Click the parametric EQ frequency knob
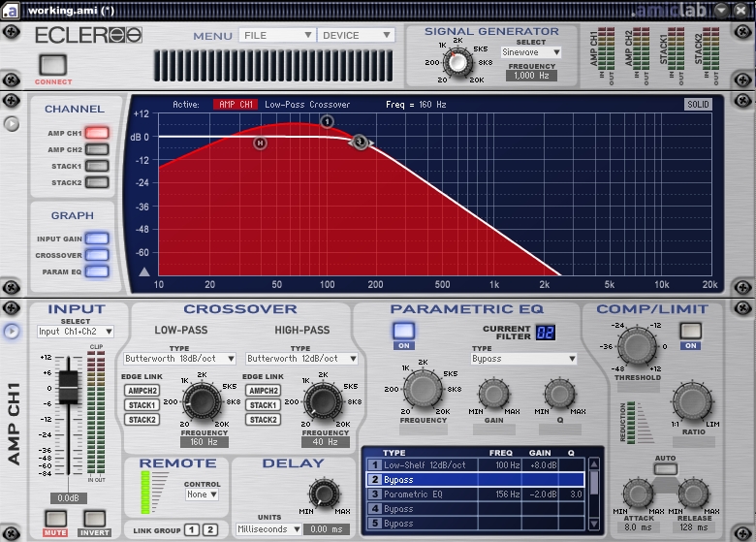 point(423,389)
